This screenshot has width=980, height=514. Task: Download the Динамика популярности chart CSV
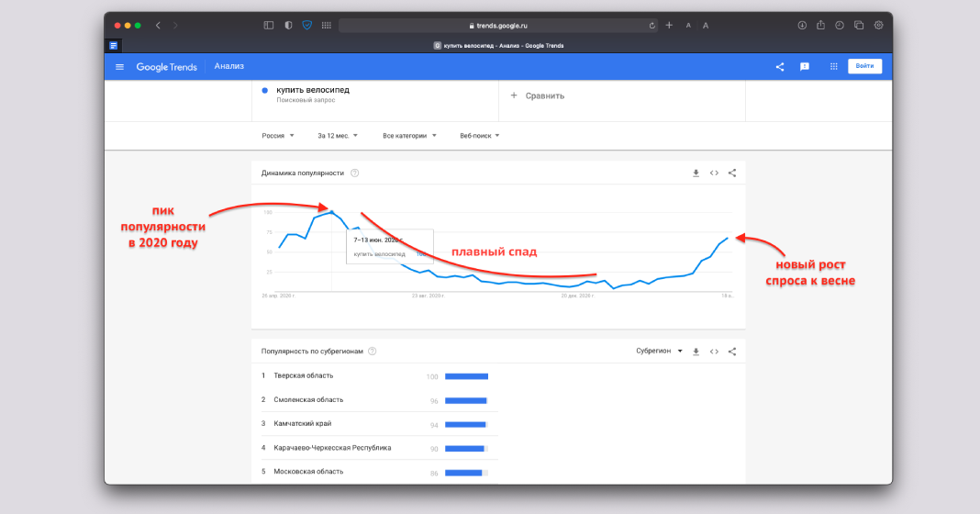[x=696, y=173]
